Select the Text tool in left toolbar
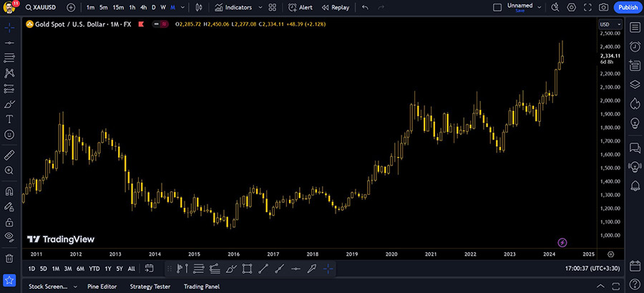The image size is (644, 293). (x=9, y=119)
